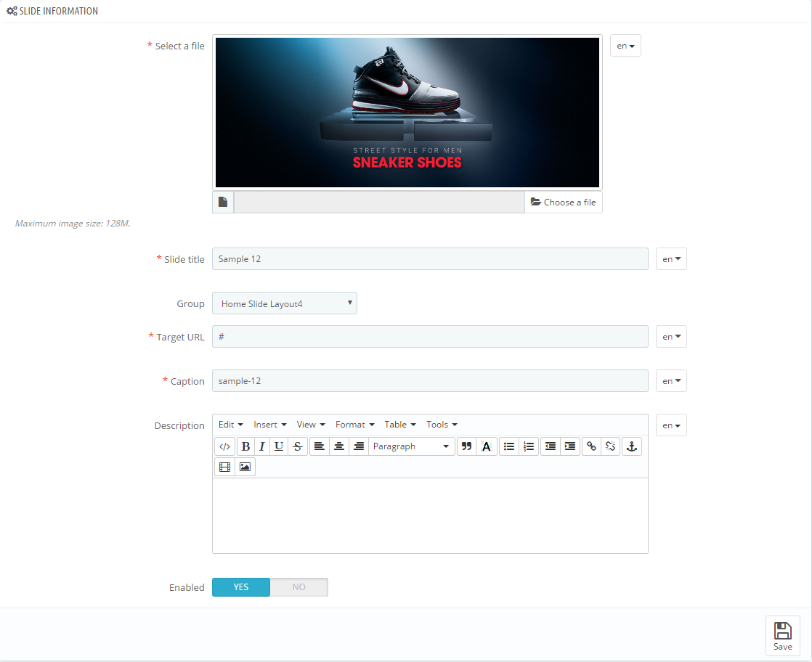This screenshot has height=662, width=812.
Task: Insert an anchor in description
Action: click(632, 446)
